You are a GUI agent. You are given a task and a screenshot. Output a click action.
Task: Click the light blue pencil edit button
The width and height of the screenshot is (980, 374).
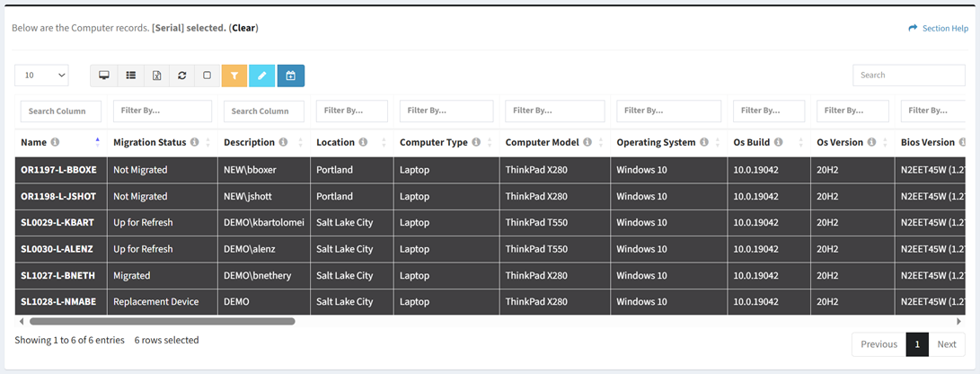(x=262, y=75)
